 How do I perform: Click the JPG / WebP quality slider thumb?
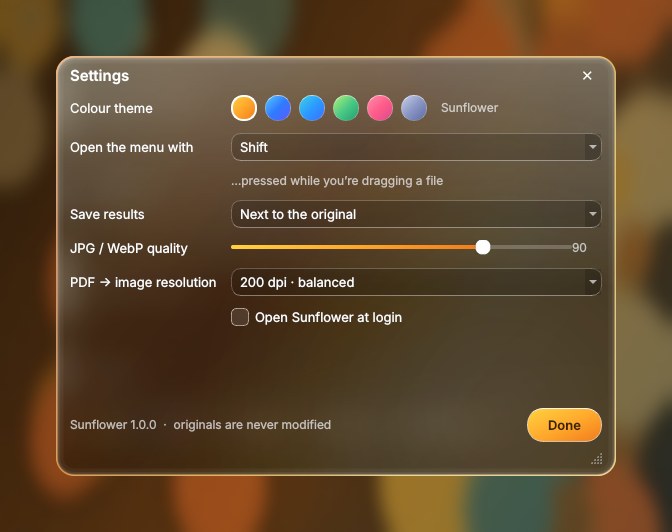tap(483, 247)
